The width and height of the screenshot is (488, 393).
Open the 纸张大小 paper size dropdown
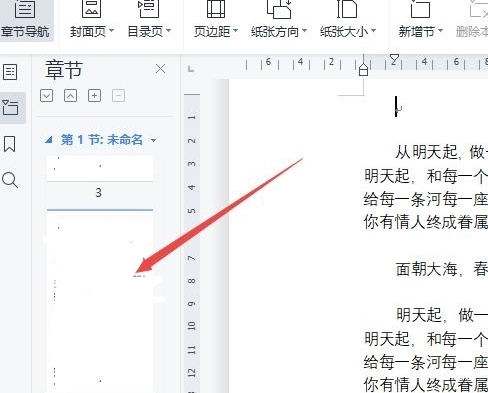[x=348, y=32]
